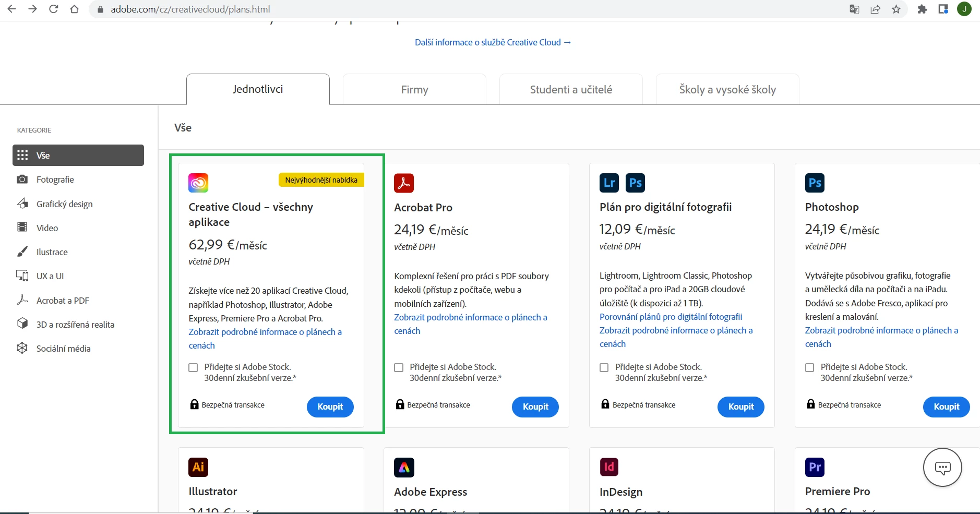
Task: Go to the browser Home page
Action: [x=74, y=9]
